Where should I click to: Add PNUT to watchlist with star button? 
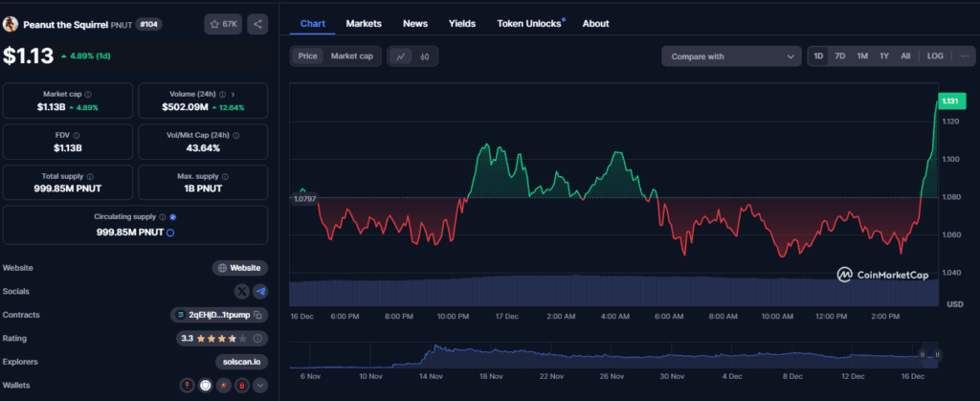point(223,24)
